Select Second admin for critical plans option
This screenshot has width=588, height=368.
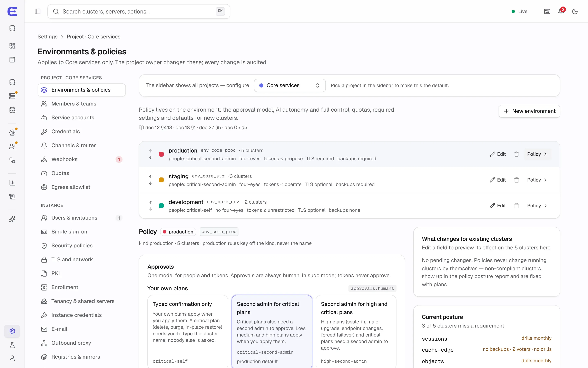(x=272, y=331)
